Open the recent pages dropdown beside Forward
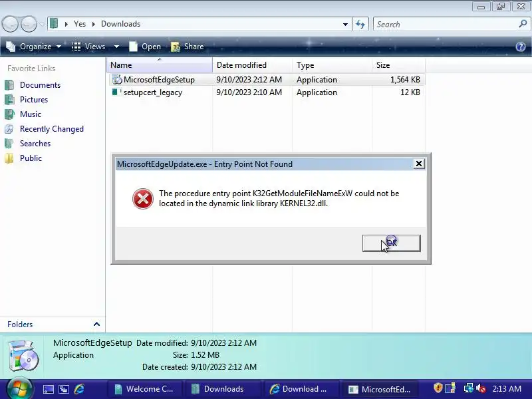This screenshot has height=399, width=532. coord(42,24)
